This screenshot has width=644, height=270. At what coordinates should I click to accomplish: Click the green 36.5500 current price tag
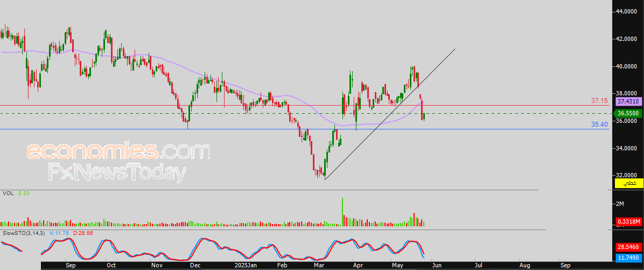[629, 113]
